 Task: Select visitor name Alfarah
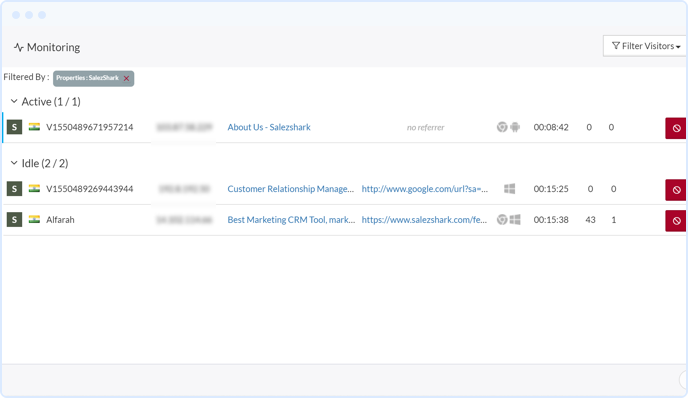click(x=60, y=219)
